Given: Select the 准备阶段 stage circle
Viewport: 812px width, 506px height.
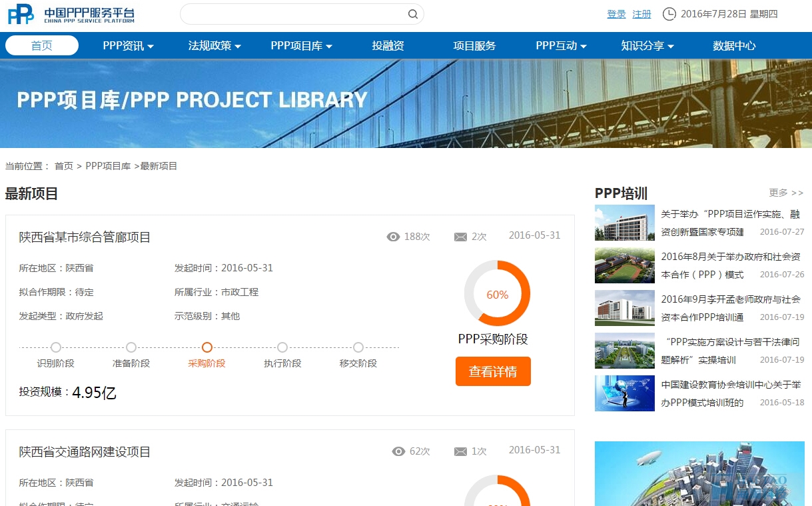Looking at the screenshot, I should (x=131, y=347).
